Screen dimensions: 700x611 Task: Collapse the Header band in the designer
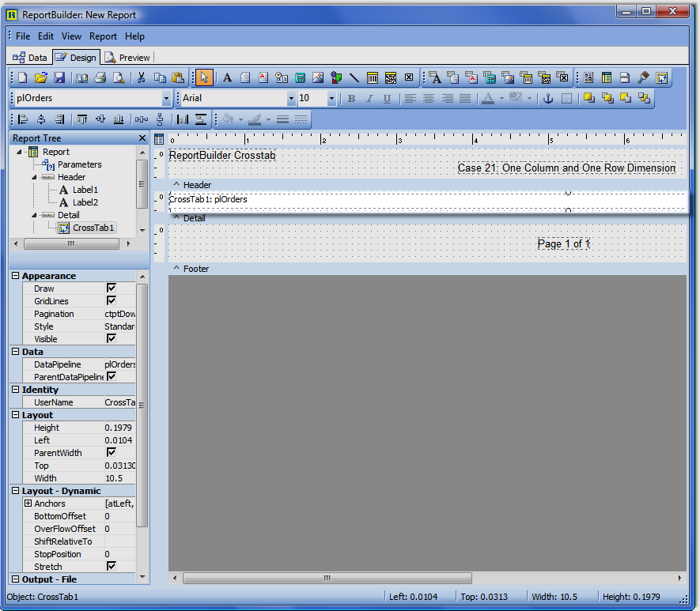(176, 184)
